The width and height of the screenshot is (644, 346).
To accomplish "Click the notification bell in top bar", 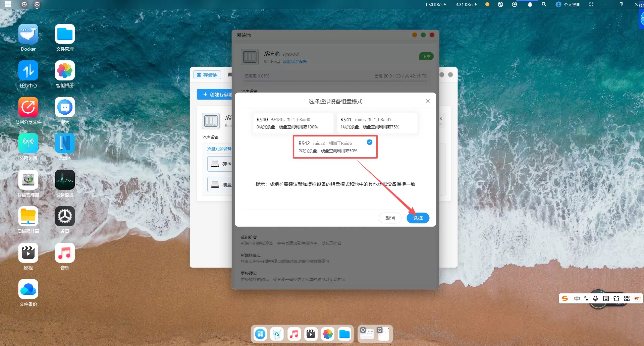I will pos(530,4).
